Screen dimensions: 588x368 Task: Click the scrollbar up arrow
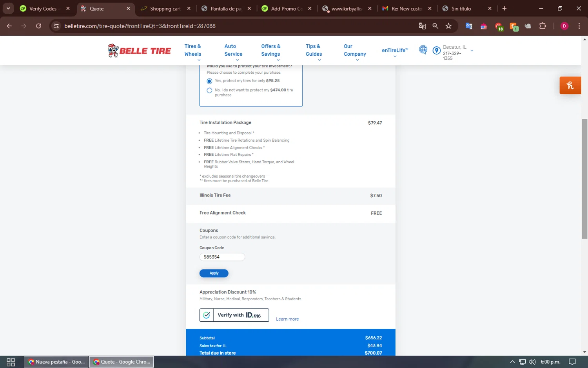[x=584, y=39]
